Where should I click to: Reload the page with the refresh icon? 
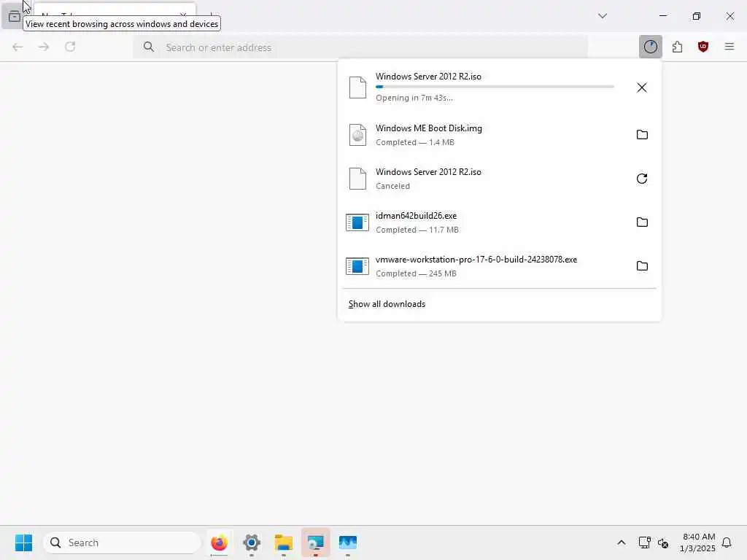point(70,47)
